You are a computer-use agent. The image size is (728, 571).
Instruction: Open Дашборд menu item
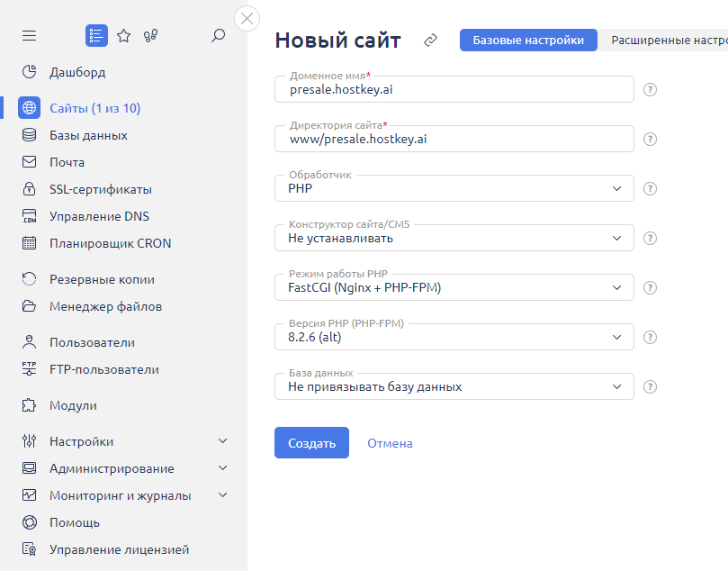77,72
